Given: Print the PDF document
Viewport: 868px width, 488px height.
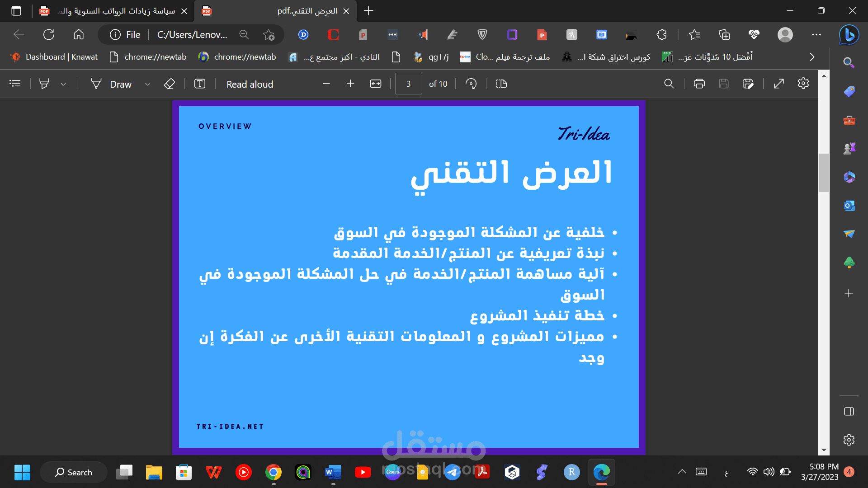Looking at the screenshot, I should pos(699,84).
